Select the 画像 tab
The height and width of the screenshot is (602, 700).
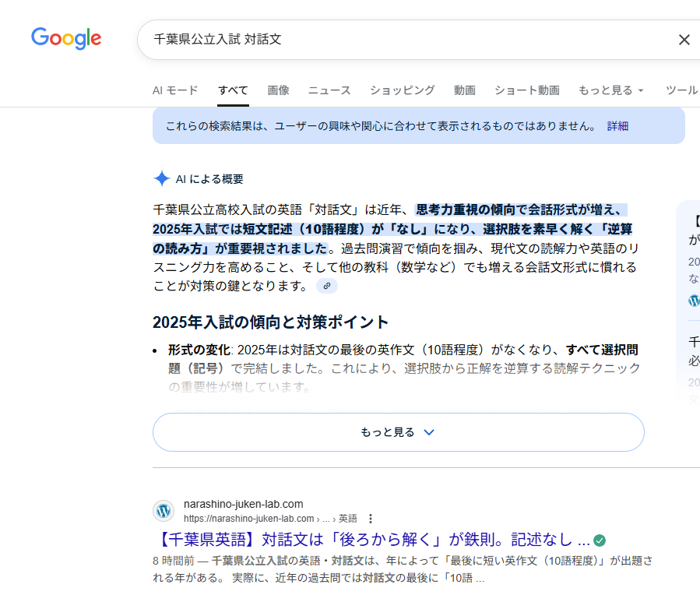[x=278, y=90]
